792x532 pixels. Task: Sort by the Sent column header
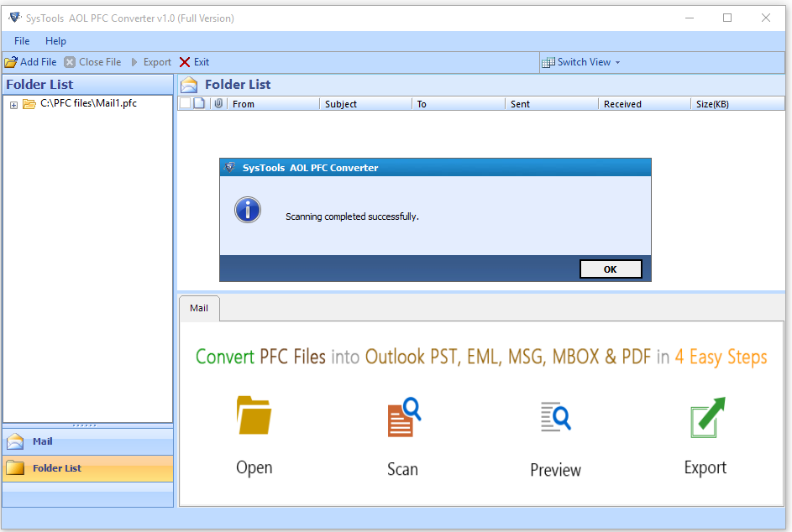click(552, 104)
